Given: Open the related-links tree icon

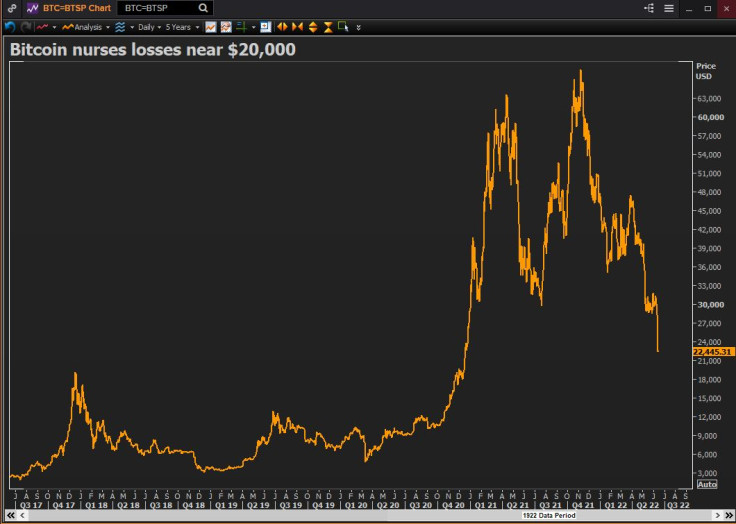Looking at the screenshot, I should point(650,8).
